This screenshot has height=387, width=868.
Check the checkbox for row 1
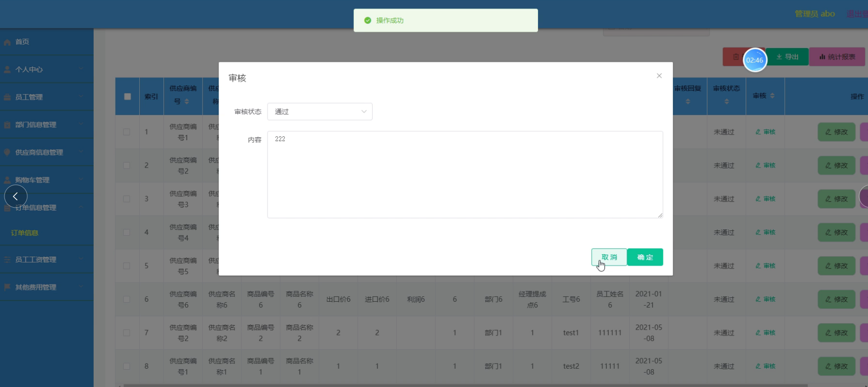pos(127,132)
